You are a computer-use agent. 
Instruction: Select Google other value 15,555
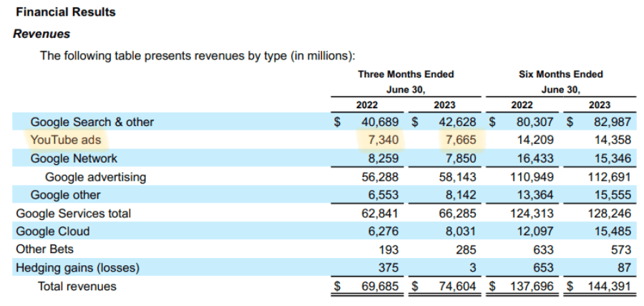pyautogui.click(x=613, y=194)
